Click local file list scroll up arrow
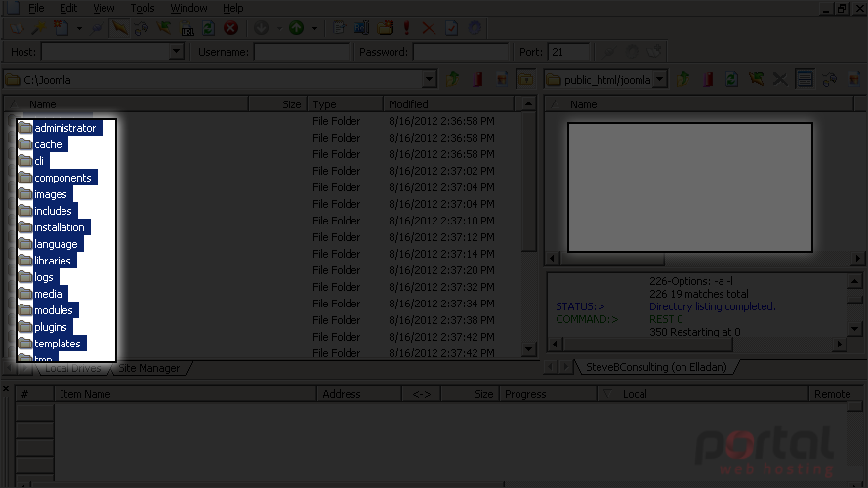The image size is (868, 488). click(x=528, y=103)
